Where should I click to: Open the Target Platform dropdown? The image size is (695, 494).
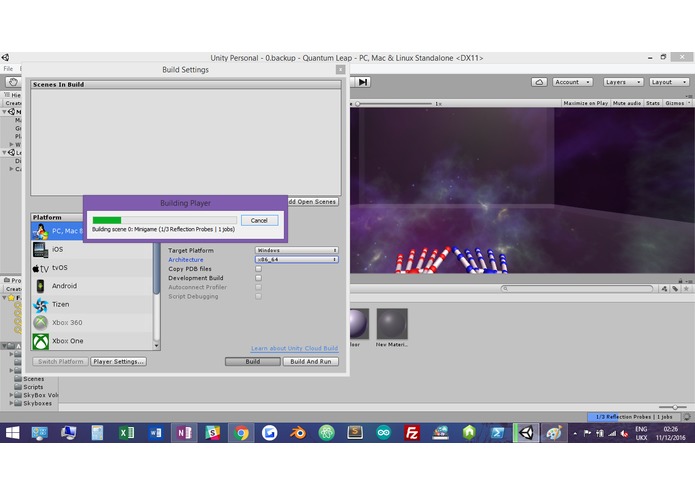[x=297, y=250]
